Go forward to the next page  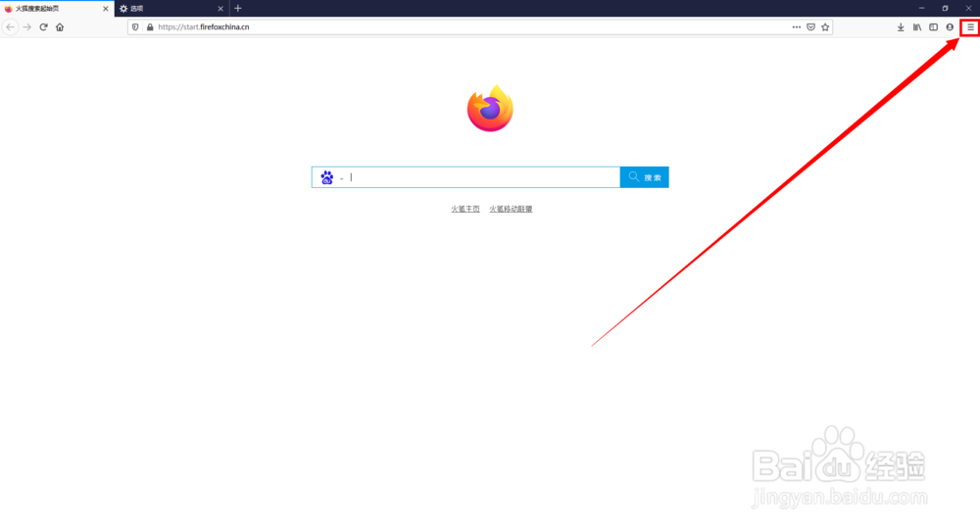coord(26,26)
